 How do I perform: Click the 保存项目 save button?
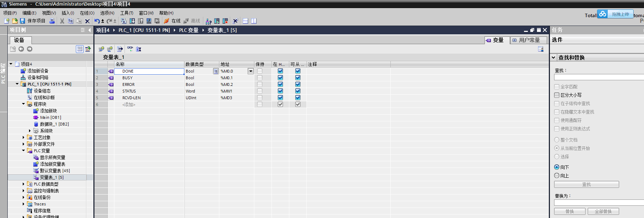point(33,21)
